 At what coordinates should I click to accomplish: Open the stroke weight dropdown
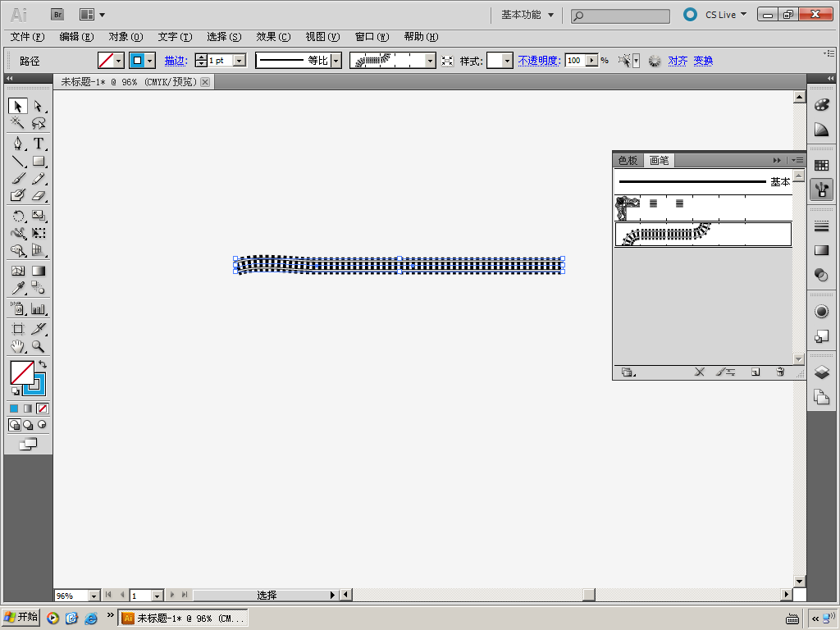240,61
